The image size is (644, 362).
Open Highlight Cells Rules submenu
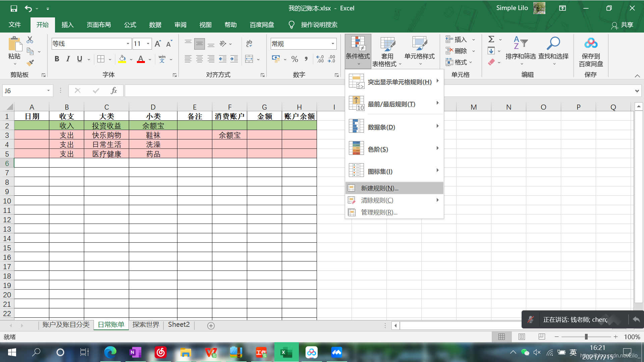point(399,82)
